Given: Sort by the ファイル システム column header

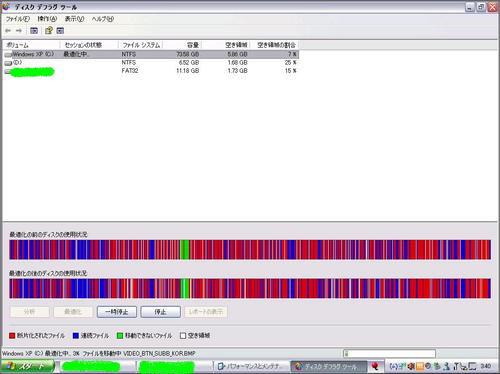Looking at the screenshot, I should pos(140,45).
